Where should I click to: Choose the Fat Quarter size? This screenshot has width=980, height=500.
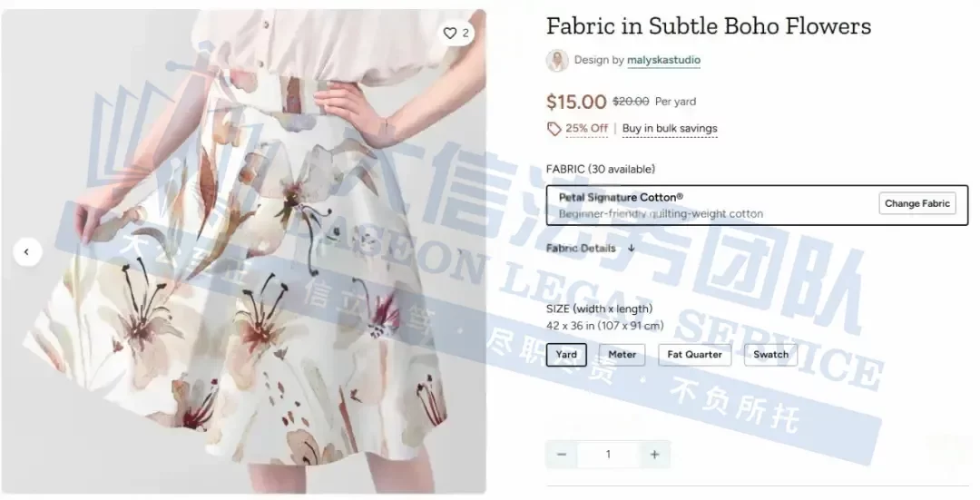[x=694, y=355]
